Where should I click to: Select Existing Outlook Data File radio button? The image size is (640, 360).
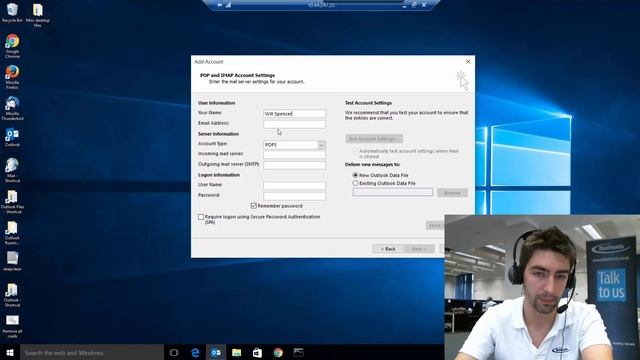coord(355,183)
